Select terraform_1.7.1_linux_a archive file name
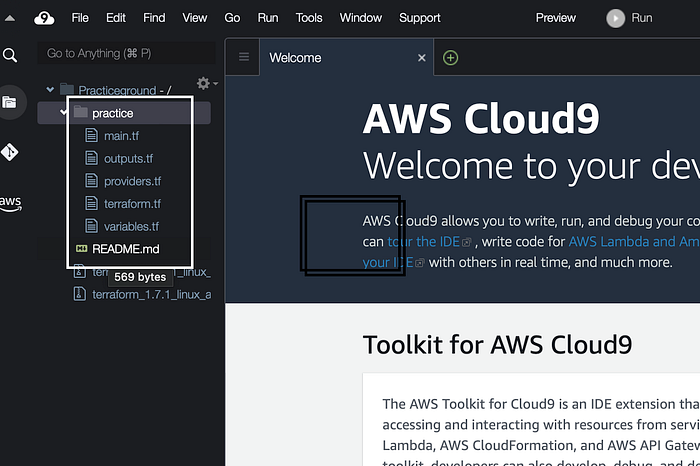The width and height of the screenshot is (700, 466). (x=152, y=295)
